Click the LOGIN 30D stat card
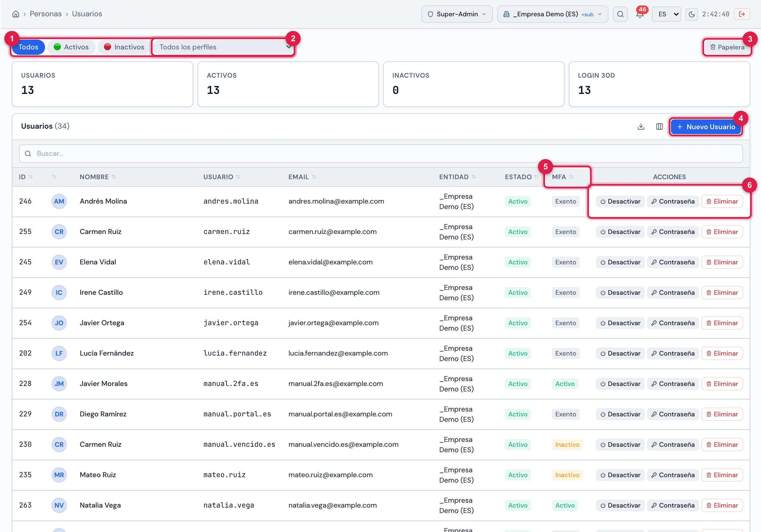This screenshot has width=761, height=532. (659, 84)
